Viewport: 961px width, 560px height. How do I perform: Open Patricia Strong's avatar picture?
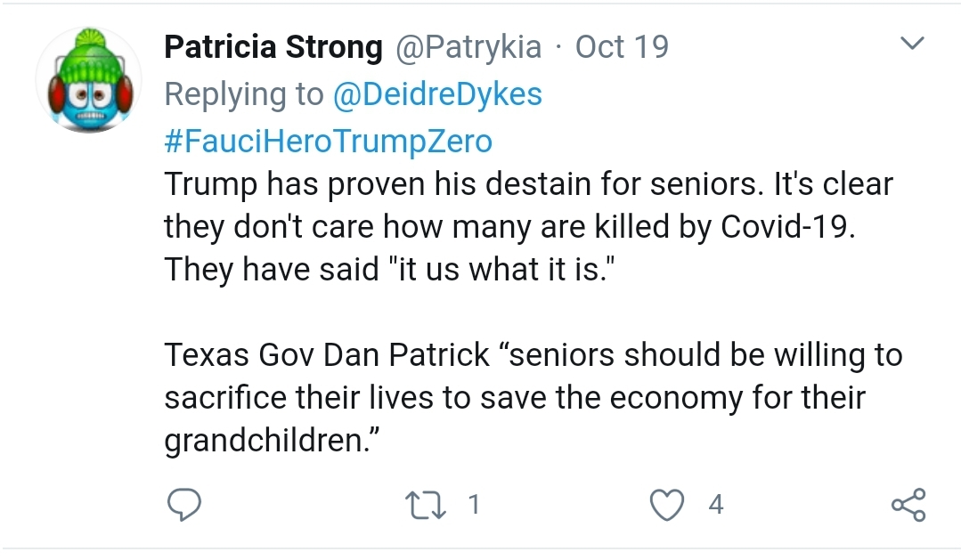(x=89, y=79)
